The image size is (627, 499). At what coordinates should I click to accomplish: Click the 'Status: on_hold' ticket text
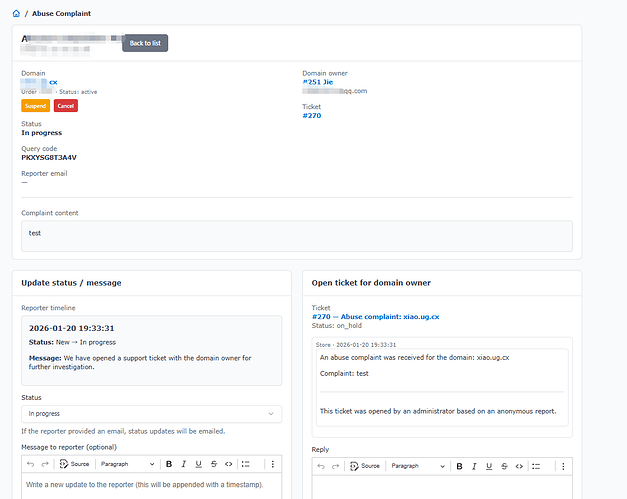click(337, 326)
